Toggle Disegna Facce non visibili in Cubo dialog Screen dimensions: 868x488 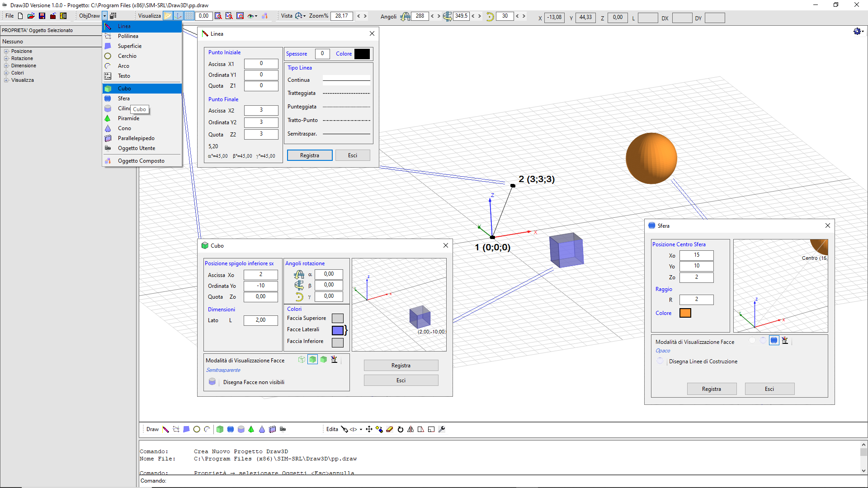pos(212,382)
